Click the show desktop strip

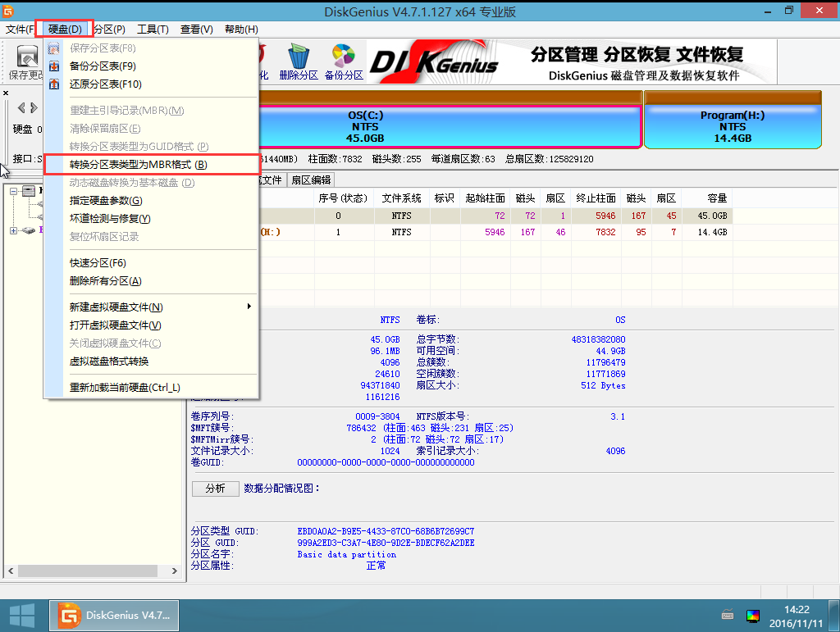pos(834,616)
